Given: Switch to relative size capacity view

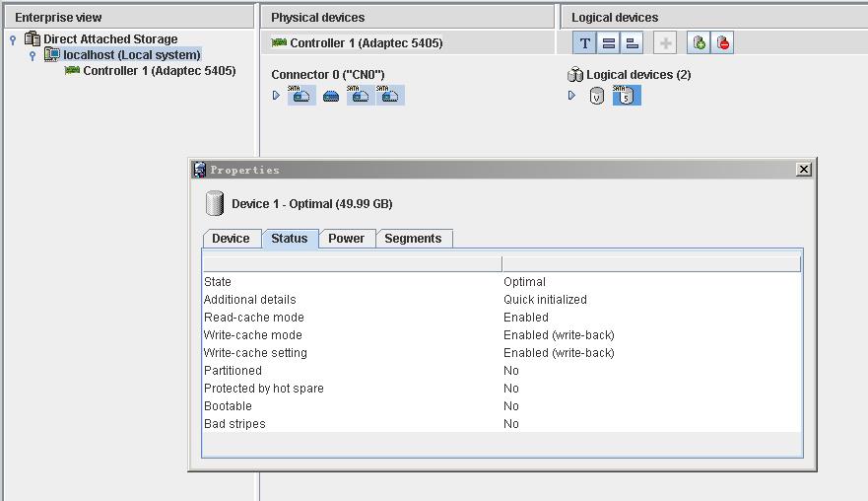Looking at the screenshot, I should [633, 43].
